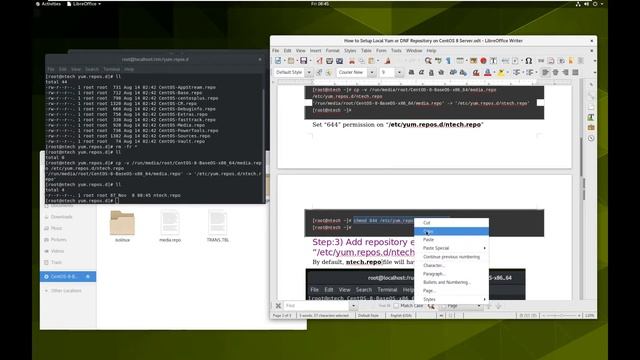This screenshot has width=640, height=360.
Task: Select media.repo file in Files window
Action: [170, 227]
